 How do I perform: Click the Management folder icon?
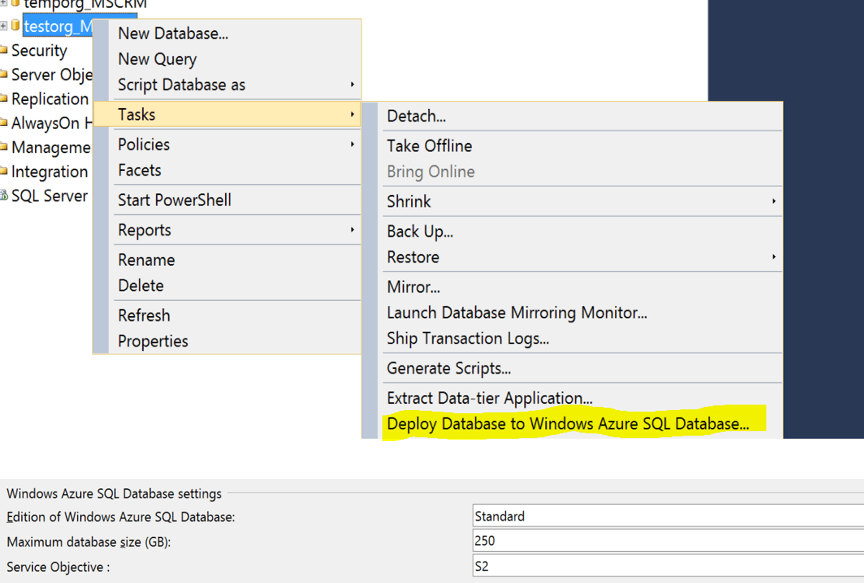pos(6,147)
